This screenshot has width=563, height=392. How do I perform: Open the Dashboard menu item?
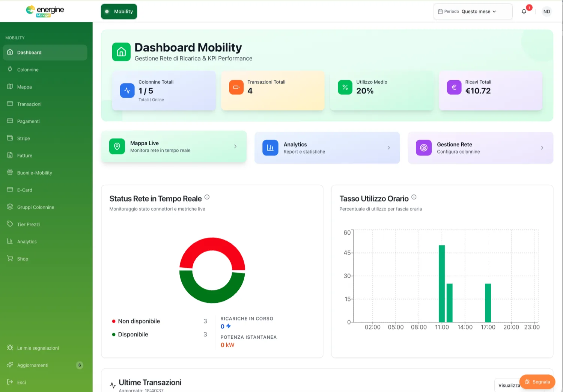tap(45, 53)
